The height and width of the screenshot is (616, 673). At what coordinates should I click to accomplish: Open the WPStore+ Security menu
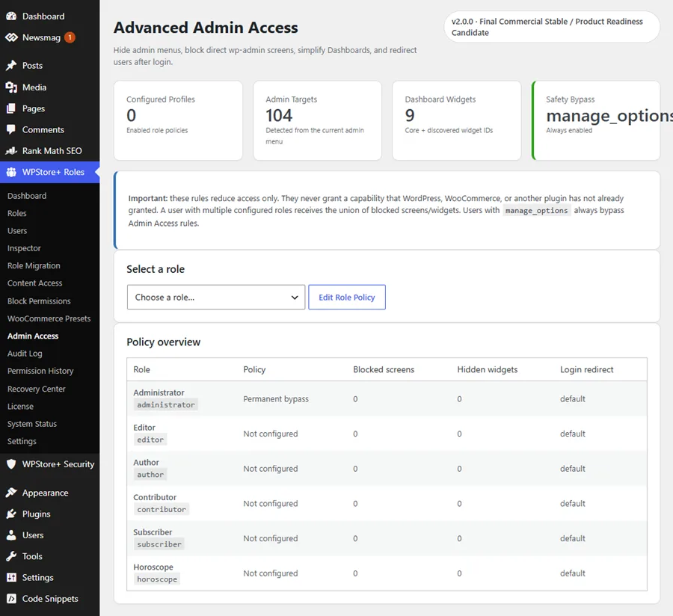[50, 463]
